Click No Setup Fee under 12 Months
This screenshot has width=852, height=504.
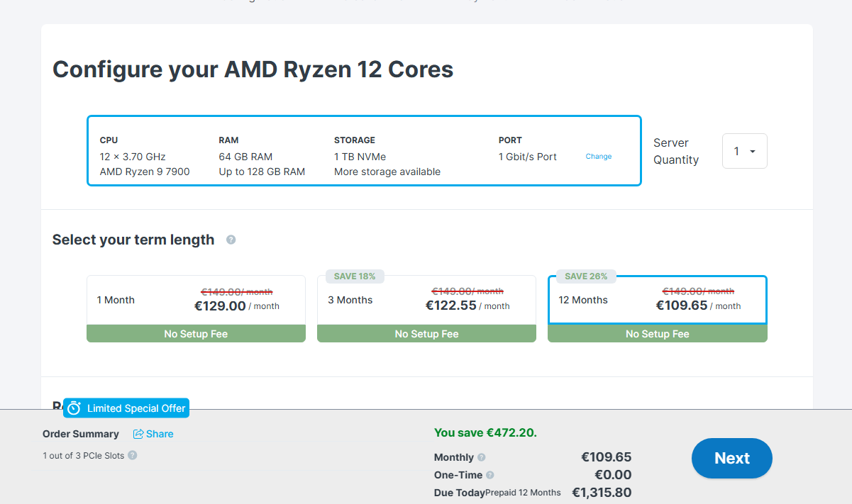(657, 334)
